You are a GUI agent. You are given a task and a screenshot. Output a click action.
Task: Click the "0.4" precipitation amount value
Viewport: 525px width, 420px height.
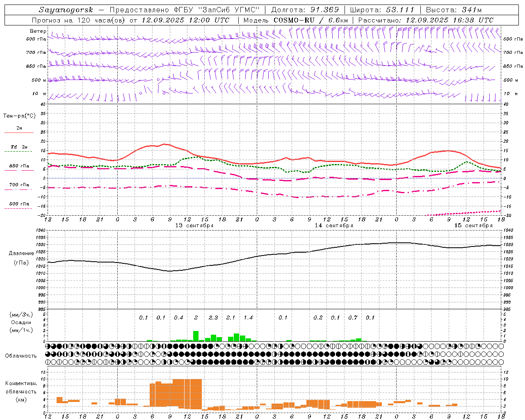pyautogui.click(x=178, y=317)
